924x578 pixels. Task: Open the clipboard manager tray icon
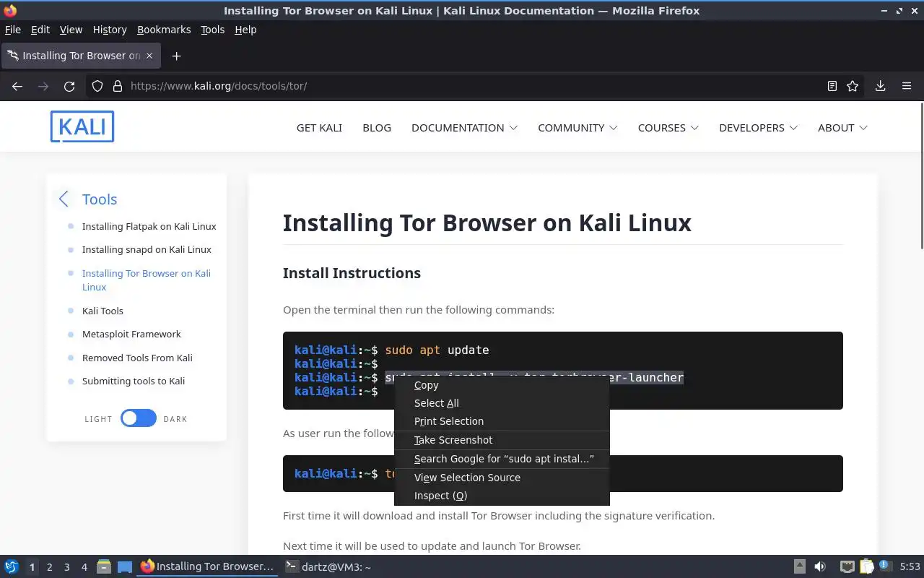point(866,566)
